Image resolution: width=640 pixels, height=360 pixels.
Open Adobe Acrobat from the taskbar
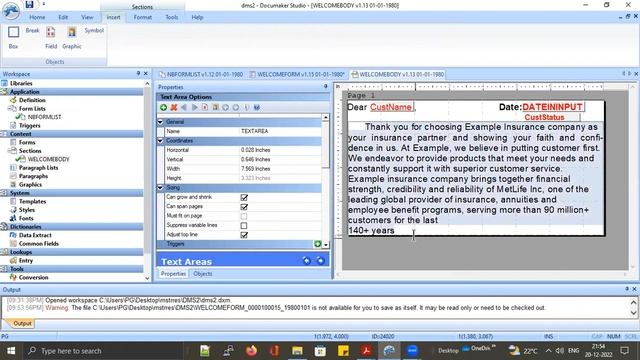pos(366,350)
